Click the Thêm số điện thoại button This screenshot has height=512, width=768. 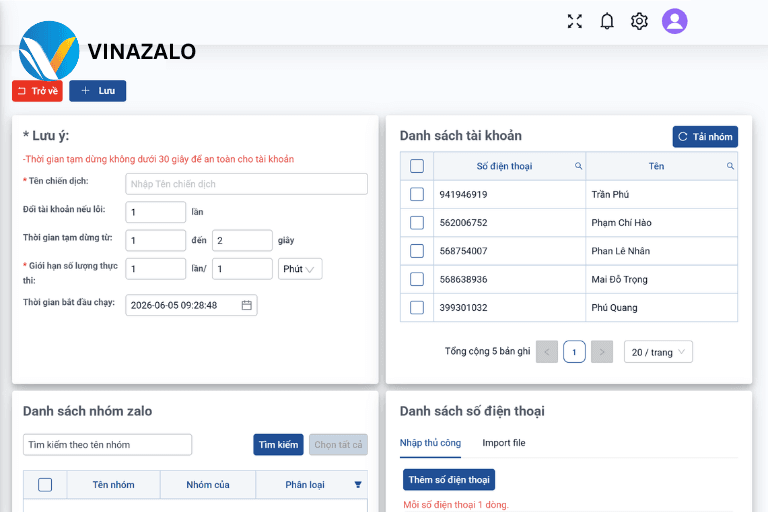[x=449, y=480]
